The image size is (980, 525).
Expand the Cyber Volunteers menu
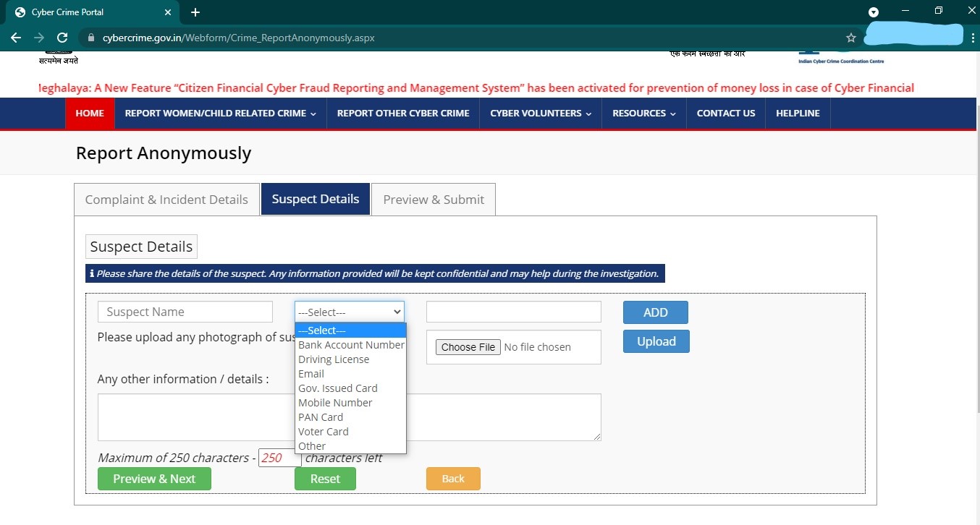(539, 114)
